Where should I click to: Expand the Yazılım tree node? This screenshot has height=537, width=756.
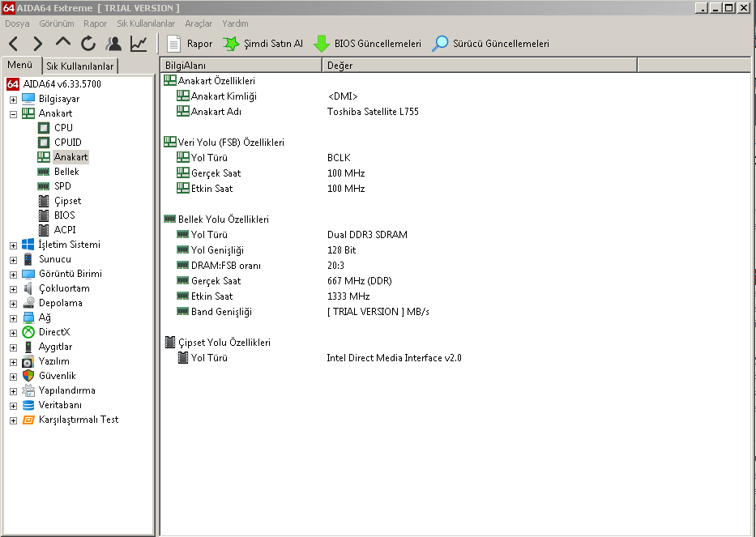pyautogui.click(x=13, y=362)
